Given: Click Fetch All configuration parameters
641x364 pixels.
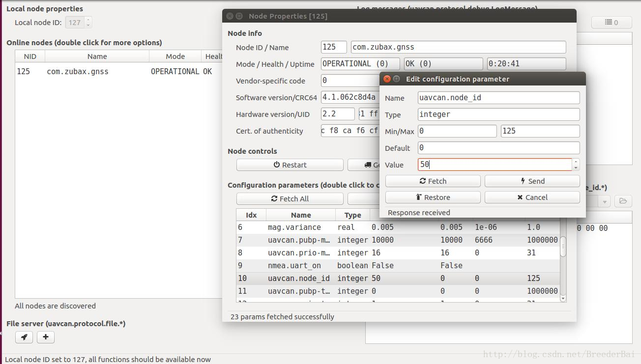Looking at the screenshot, I should click(290, 198).
